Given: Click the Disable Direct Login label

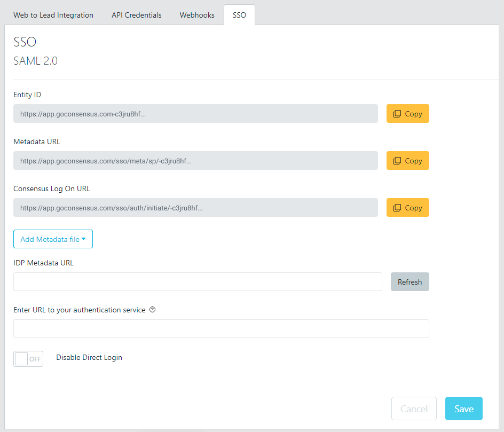Looking at the screenshot, I should pos(89,357).
